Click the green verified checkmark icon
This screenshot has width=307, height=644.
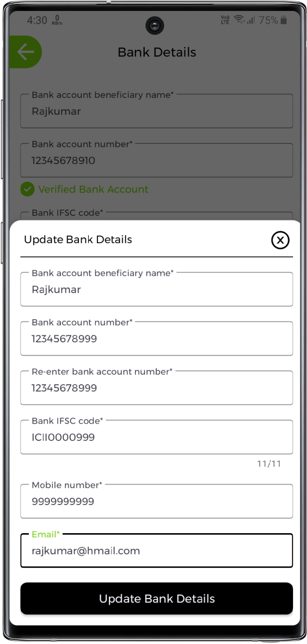tap(27, 189)
